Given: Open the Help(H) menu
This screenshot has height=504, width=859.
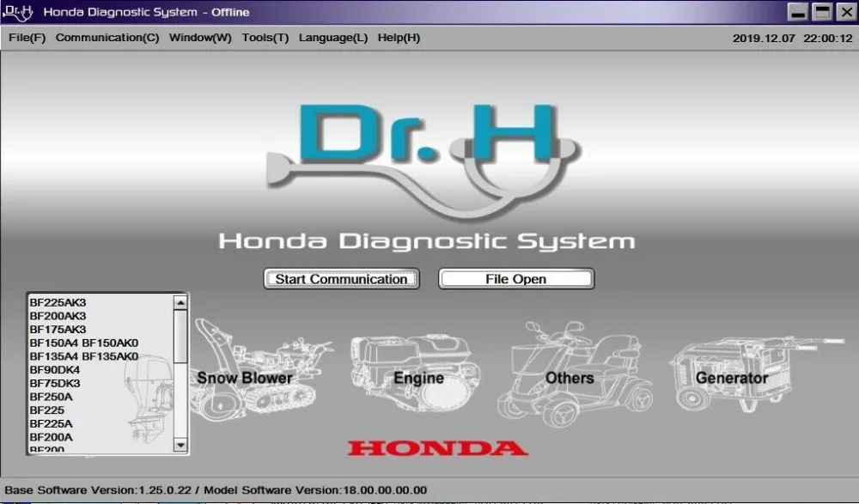Looking at the screenshot, I should click(x=399, y=38).
